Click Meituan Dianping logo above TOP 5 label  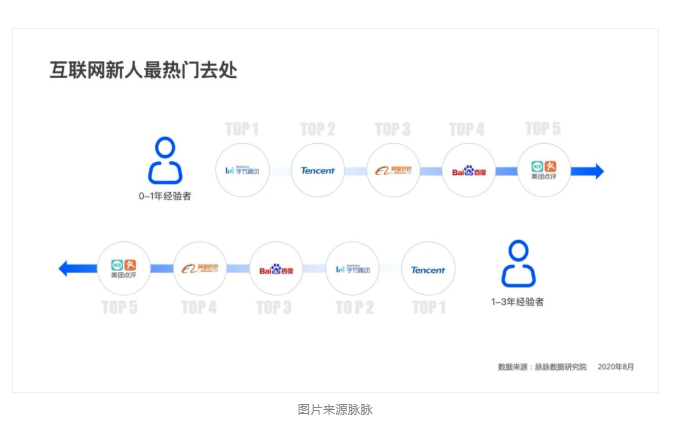(124, 268)
